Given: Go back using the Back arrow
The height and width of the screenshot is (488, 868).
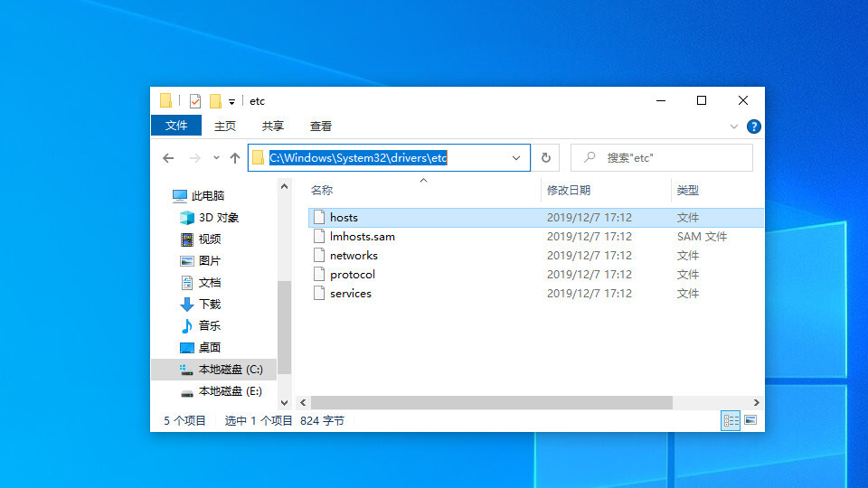Looking at the screenshot, I should pos(168,158).
